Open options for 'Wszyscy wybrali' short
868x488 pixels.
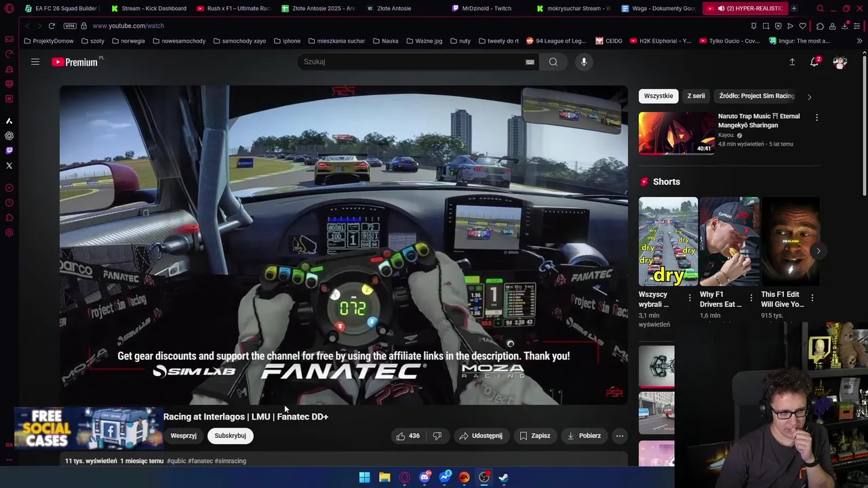pos(690,298)
